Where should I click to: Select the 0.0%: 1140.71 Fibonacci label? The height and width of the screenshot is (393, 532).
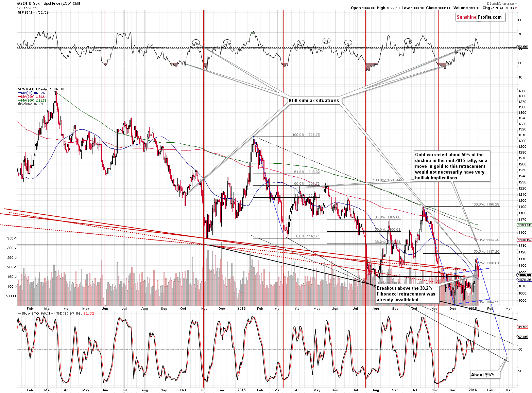click(x=308, y=236)
